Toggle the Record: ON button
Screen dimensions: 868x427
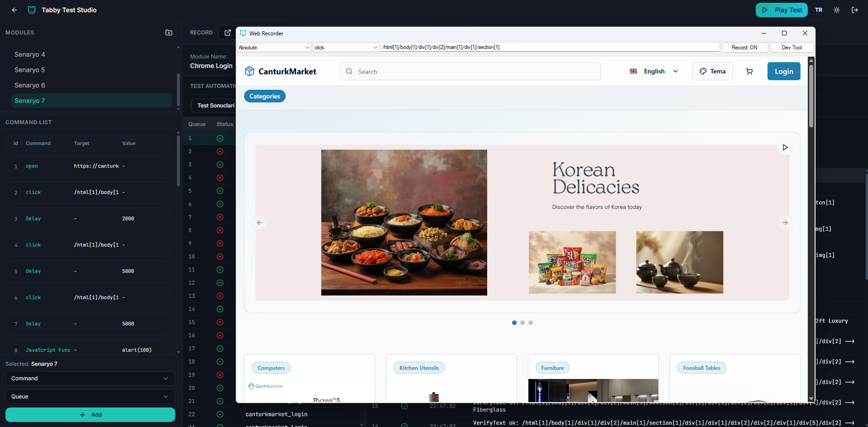coord(744,48)
